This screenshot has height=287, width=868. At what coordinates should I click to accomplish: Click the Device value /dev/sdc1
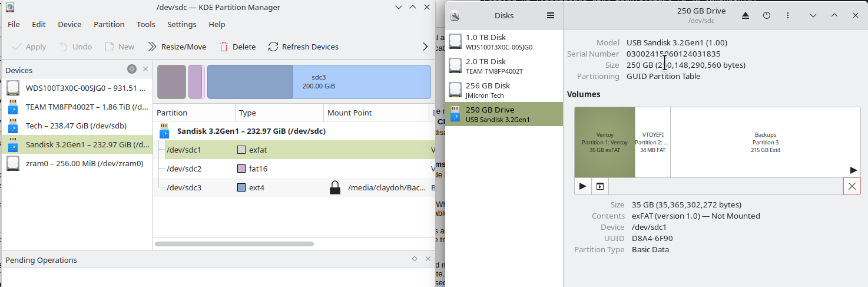pos(649,227)
